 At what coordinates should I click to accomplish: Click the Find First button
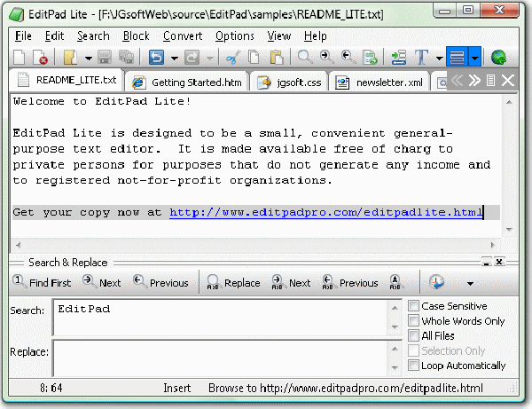click(42, 282)
